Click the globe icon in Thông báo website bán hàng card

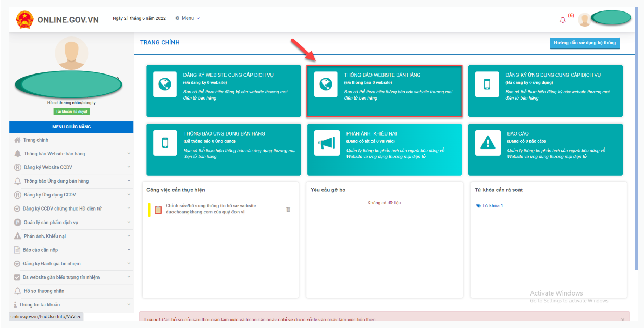326,84
